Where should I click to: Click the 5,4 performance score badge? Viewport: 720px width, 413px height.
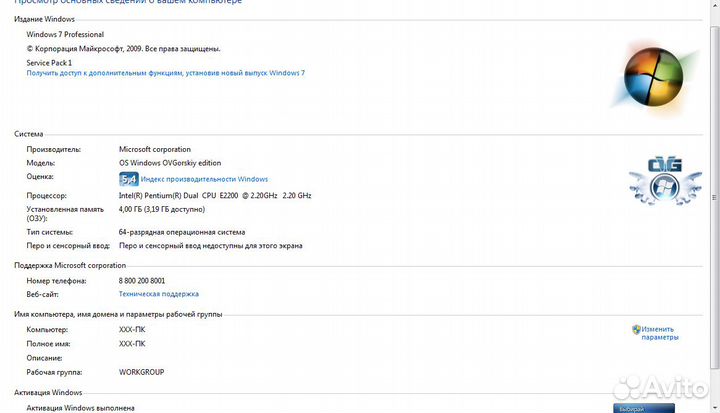click(128, 179)
